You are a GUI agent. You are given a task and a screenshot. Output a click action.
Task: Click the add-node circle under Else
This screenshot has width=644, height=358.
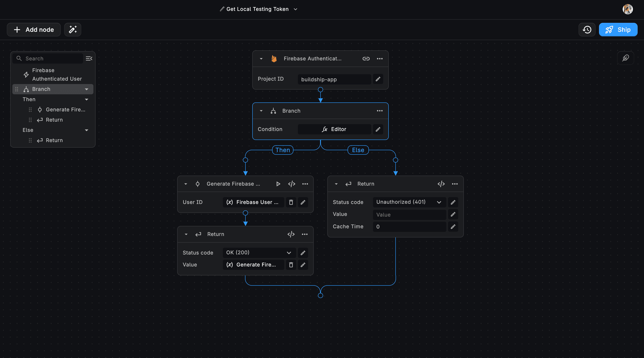coord(395,160)
